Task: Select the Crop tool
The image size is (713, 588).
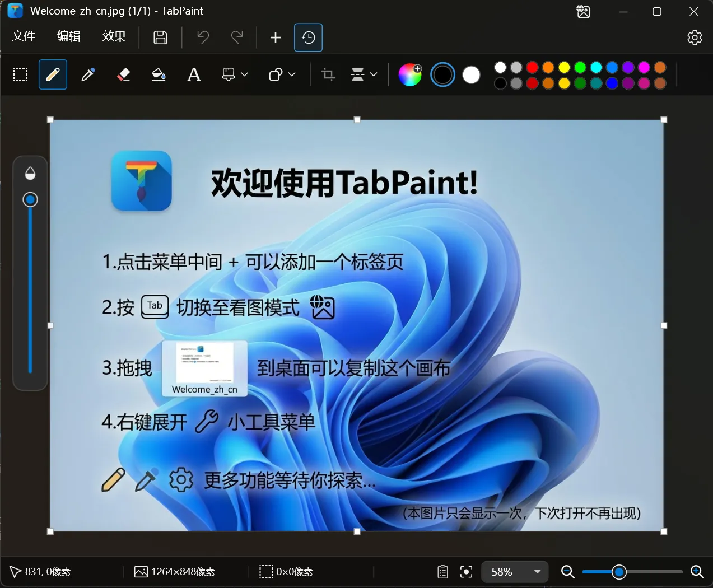Action: tap(328, 74)
